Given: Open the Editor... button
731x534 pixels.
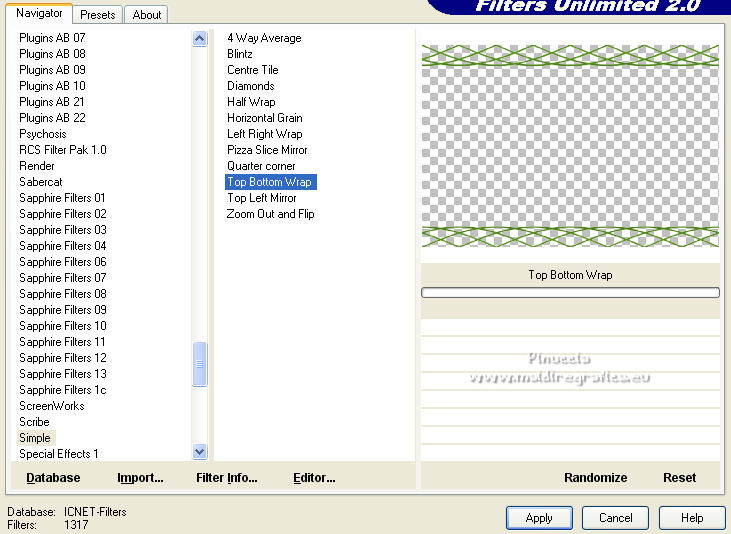Looking at the screenshot, I should click(x=314, y=478).
